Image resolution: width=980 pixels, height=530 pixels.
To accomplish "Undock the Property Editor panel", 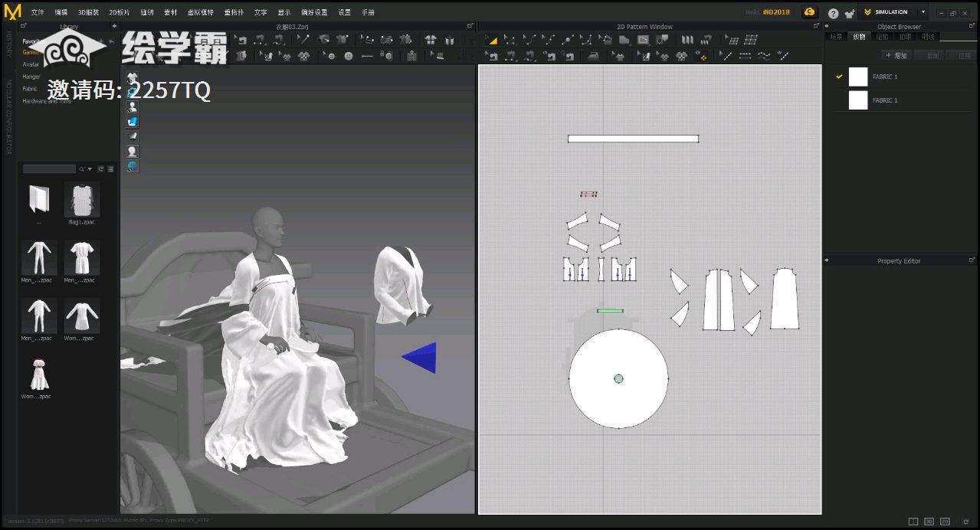I will point(972,260).
